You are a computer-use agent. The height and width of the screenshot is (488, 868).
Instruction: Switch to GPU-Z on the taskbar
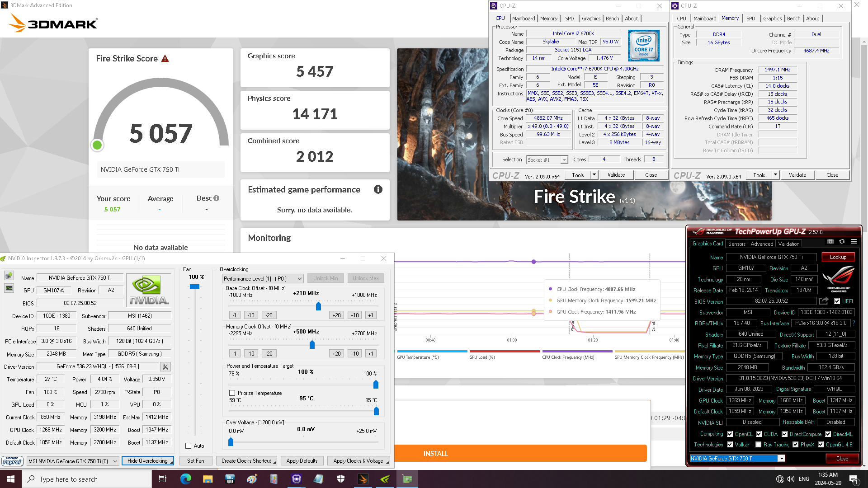(x=407, y=479)
